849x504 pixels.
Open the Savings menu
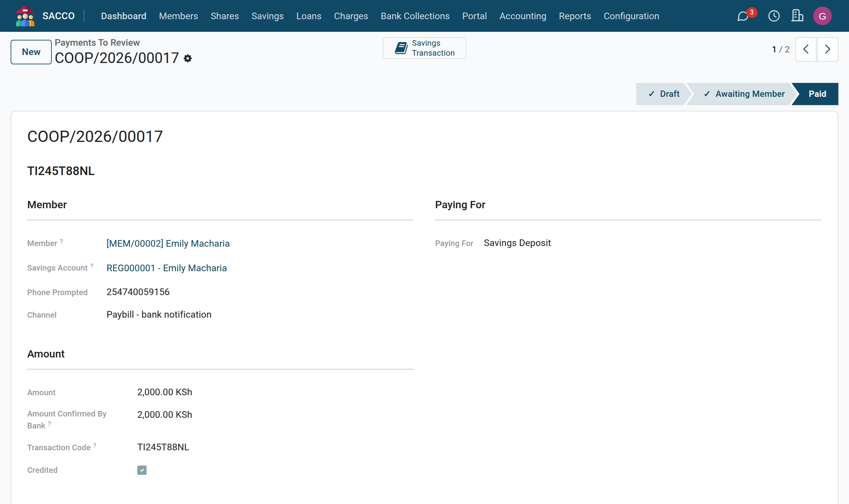tap(268, 16)
